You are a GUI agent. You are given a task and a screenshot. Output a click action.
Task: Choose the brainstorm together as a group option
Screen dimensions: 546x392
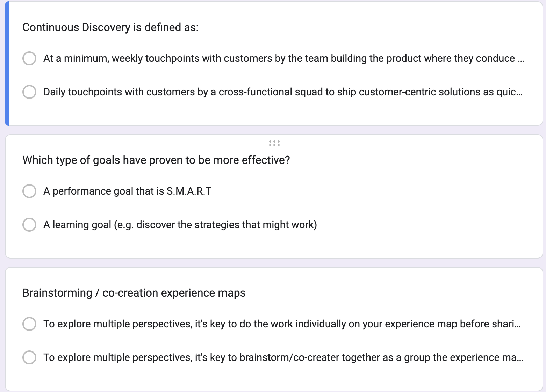point(30,357)
